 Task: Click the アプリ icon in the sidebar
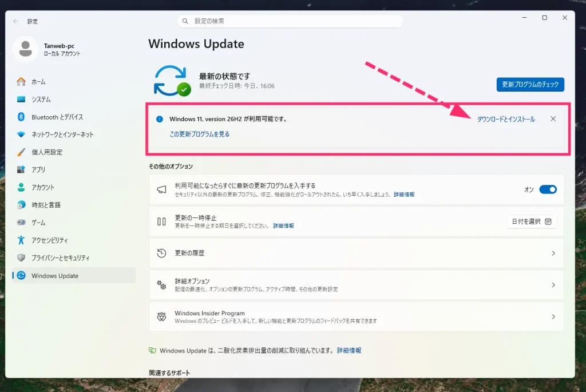pos(21,169)
